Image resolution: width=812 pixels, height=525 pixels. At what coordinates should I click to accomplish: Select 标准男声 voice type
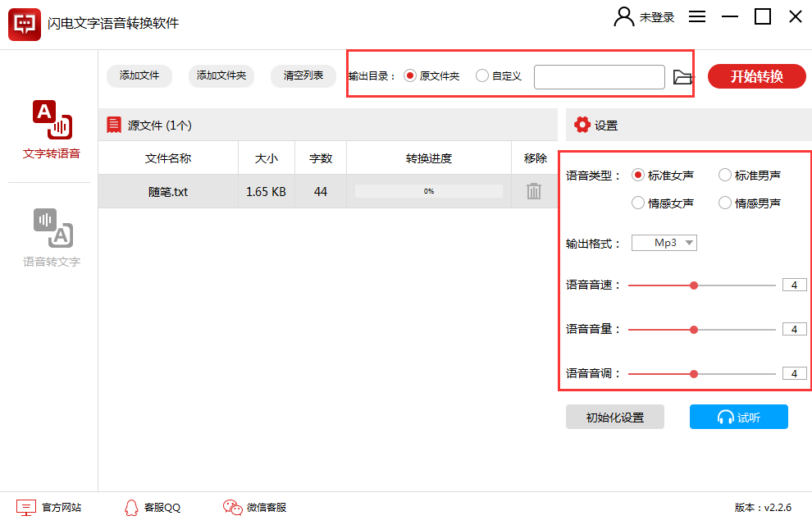click(x=725, y=175)
